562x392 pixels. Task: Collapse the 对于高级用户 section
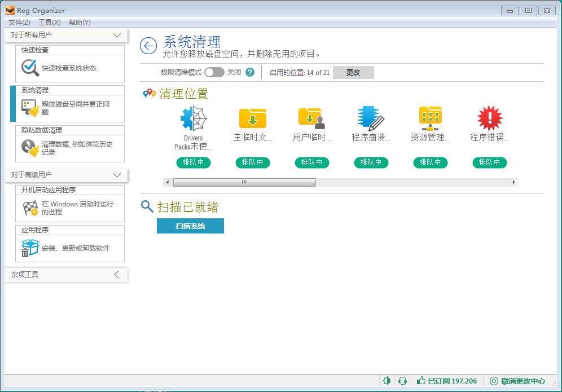pyautogui.click(x=117, y=175)
